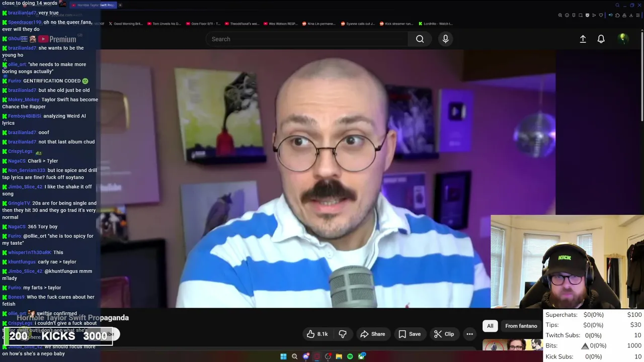The width and height of the screenshot is (644, 362).
Task: Open the browser extensions cube icon
Action: click(x=617, y=15)
